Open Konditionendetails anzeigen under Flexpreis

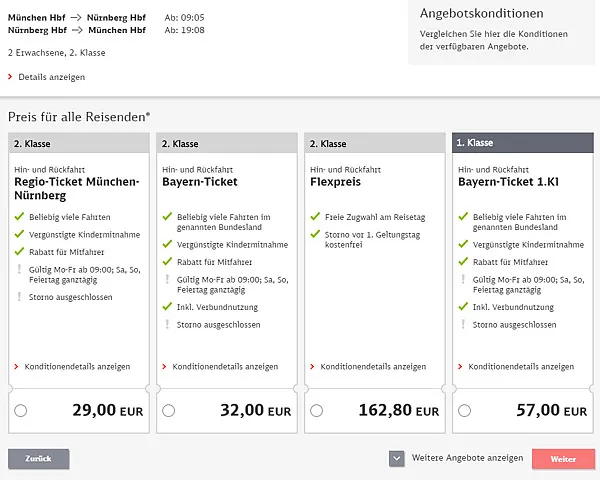tap(373, 367)
